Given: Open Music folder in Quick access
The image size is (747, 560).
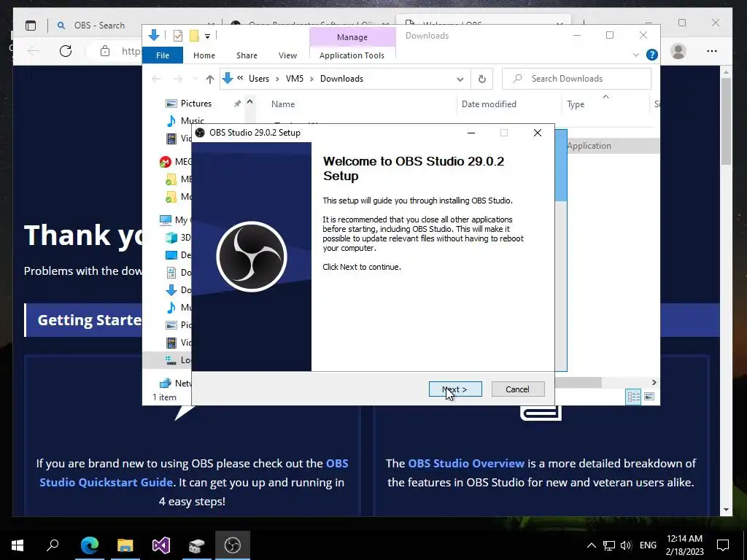Looking at the screenshot, I should (192, 121).
